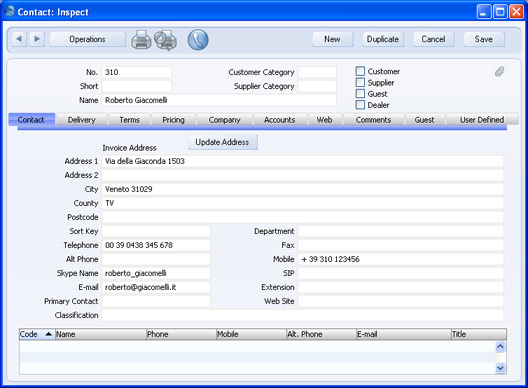This screenshot has height=388, width=528.
Task: Click the Primary Contact field
Action: (156, 301)
